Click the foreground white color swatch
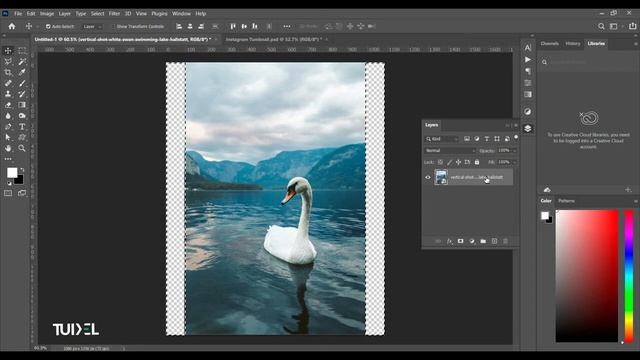The width and height of the screenshot is (640, 360). coord(12,173)
